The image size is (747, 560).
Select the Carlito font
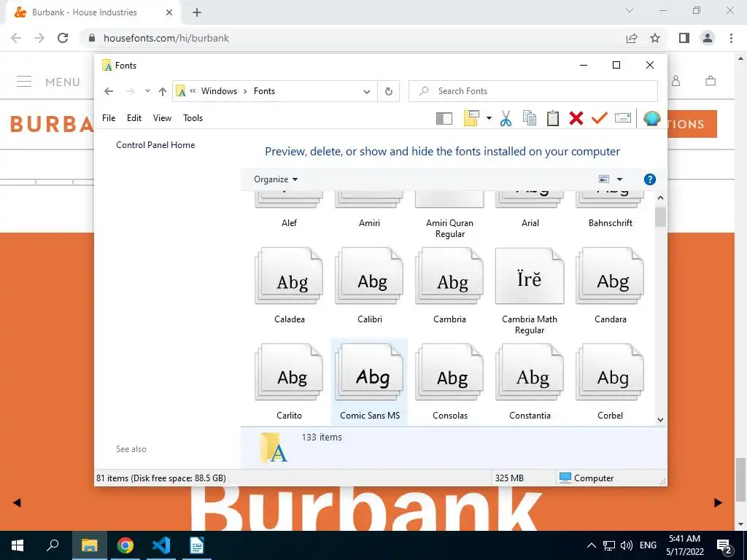(x=289, y=382)
